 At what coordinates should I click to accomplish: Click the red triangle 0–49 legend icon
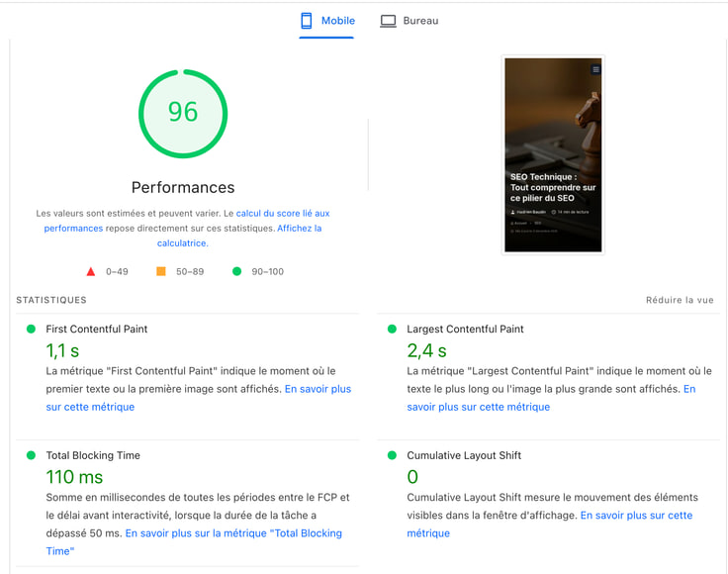91,272
